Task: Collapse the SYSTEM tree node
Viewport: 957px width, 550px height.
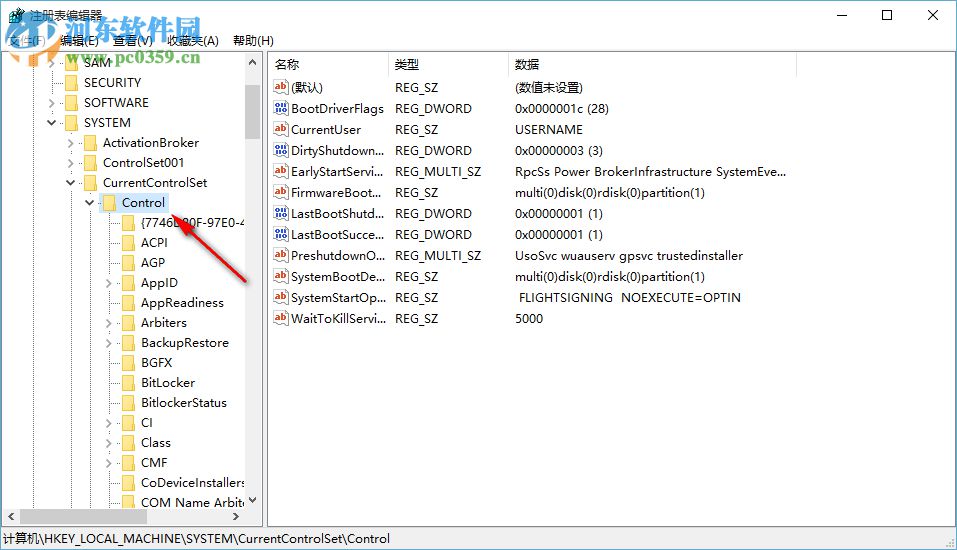Action: [x=52, y=123]
